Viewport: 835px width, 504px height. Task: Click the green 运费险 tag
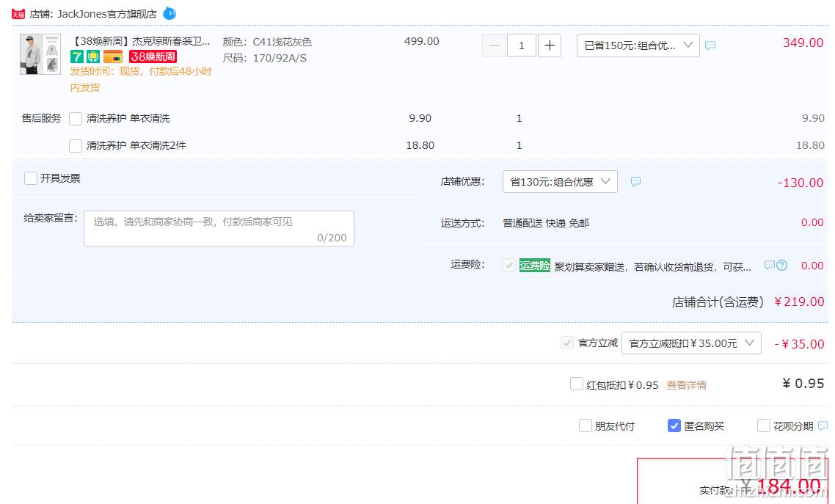[535, 265]
